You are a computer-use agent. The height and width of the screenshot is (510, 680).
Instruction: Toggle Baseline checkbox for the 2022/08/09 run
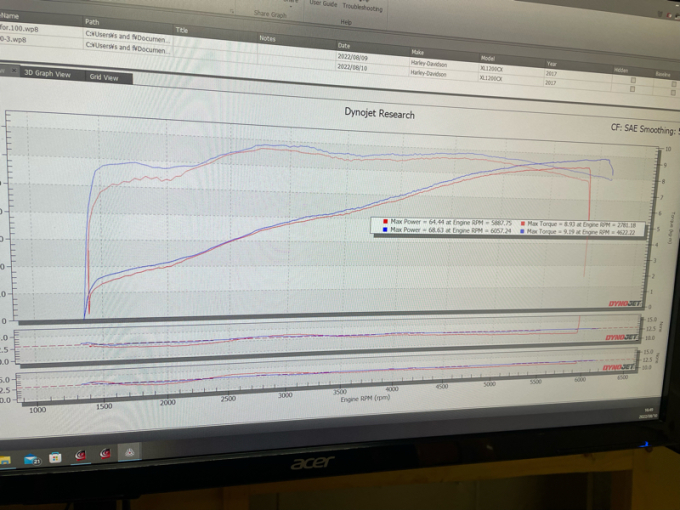tap(673, 84)
